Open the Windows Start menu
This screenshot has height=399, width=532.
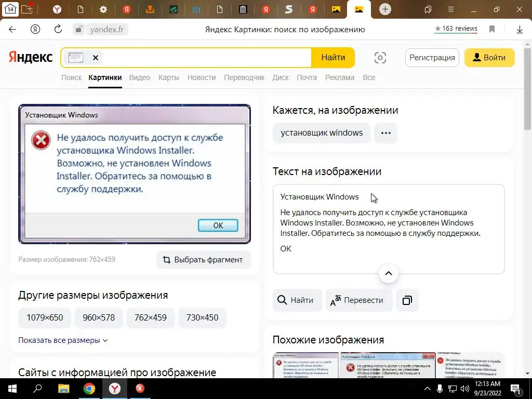pos(12,389)
